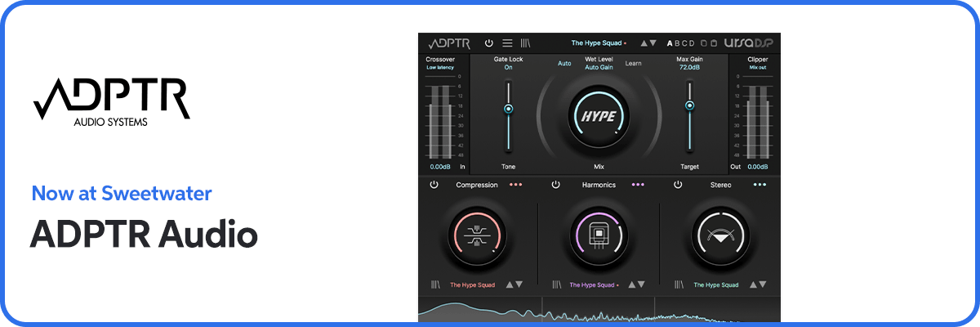Image resolution: width=980 pixels, height=327 pixels.
Task: Select previous Harmonics preset up arrow
Action: (x=631, y=284)
